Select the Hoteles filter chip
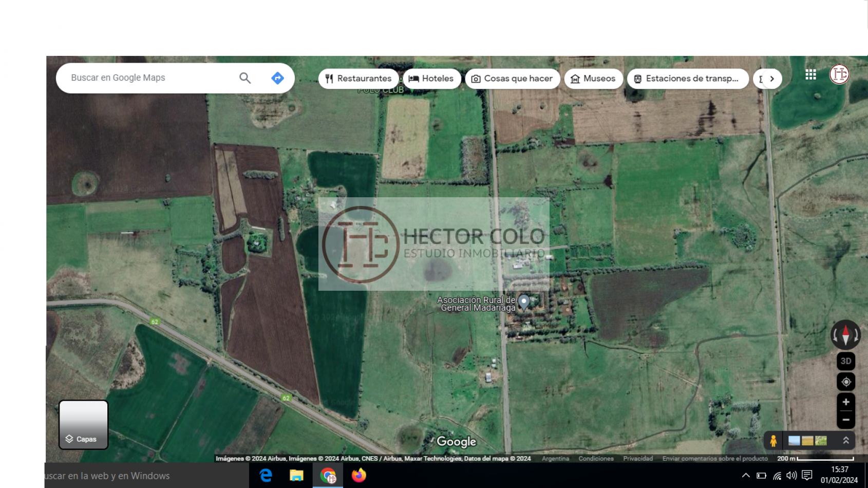Viewport: 868px width, 488px height. (x=432, y=79)
